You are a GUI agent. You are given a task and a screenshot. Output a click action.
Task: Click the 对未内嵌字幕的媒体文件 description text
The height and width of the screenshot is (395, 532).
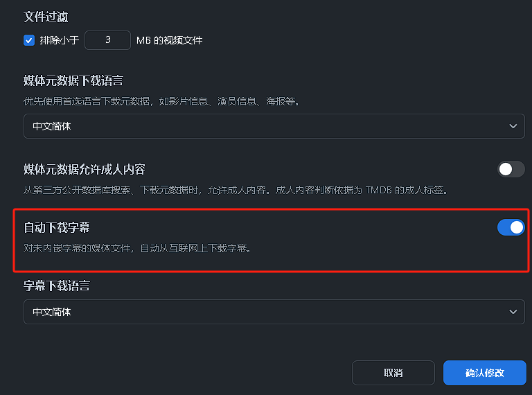coord(136,247)
